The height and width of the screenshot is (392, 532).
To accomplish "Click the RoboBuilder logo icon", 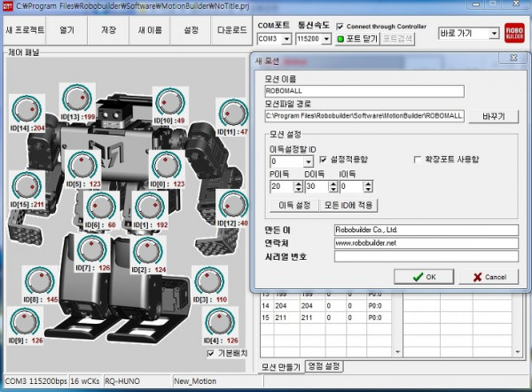I will (514, 33).
